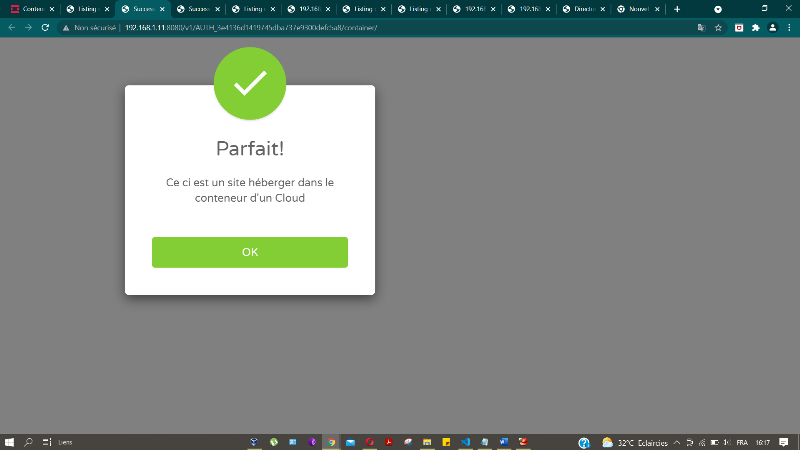Bookmark this page with the star

(x=718, y=28)
